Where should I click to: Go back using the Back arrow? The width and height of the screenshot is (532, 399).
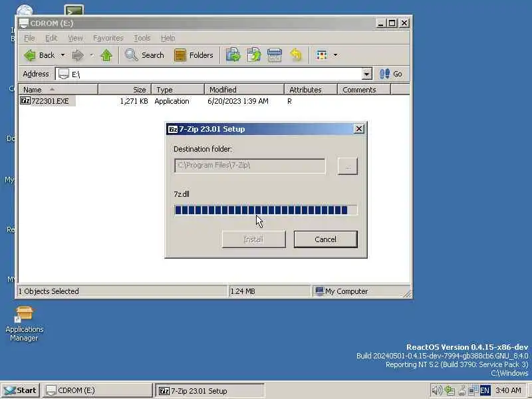(x=39, y=55)
